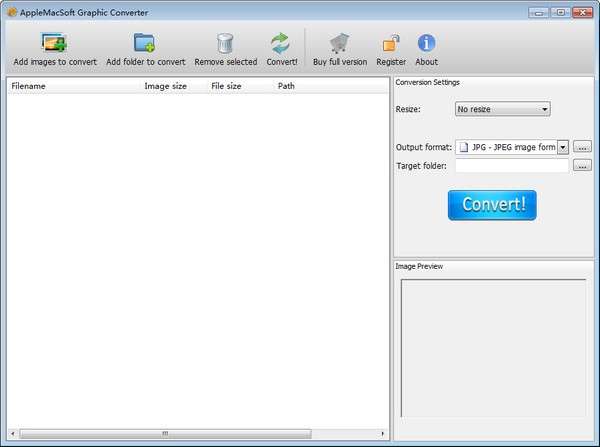Click the Convert! toolbar icon with green arrows
The height and width of the screenshot is (447, 600).
[x=281, y=43]
